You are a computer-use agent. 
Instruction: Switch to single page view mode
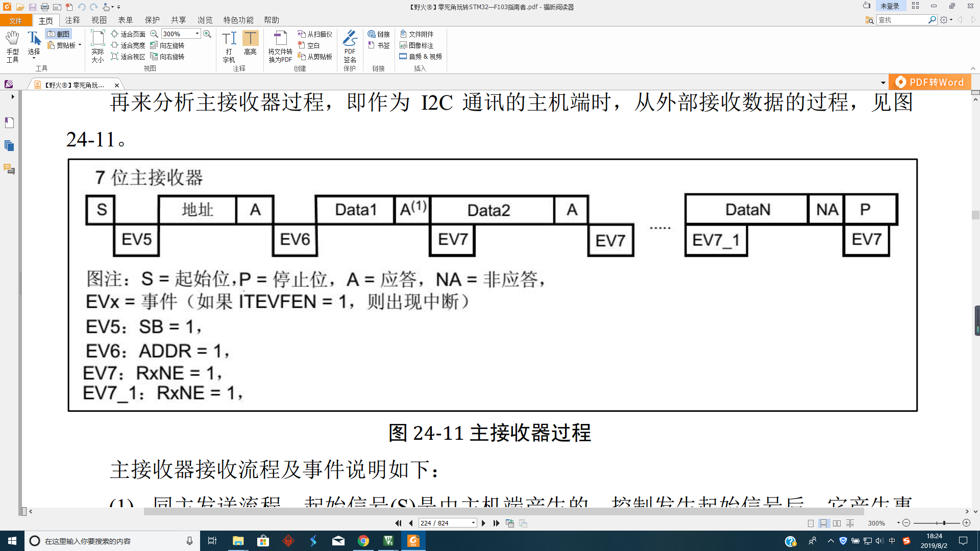click(x=811, y=523)
